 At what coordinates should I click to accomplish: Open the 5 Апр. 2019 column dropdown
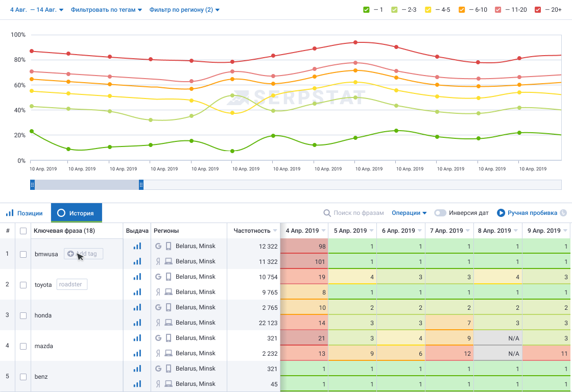[371, 231]
